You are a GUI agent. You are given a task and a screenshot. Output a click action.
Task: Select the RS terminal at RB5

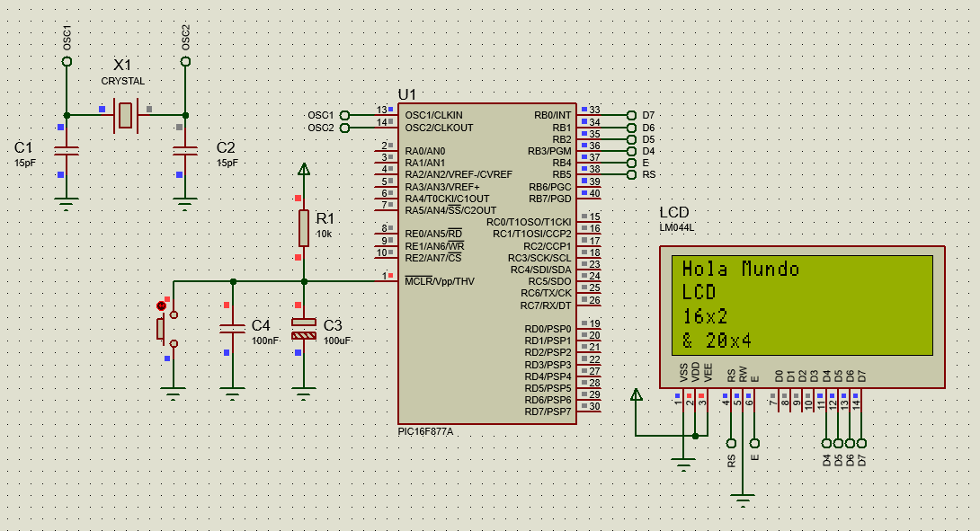click(631, 174)
